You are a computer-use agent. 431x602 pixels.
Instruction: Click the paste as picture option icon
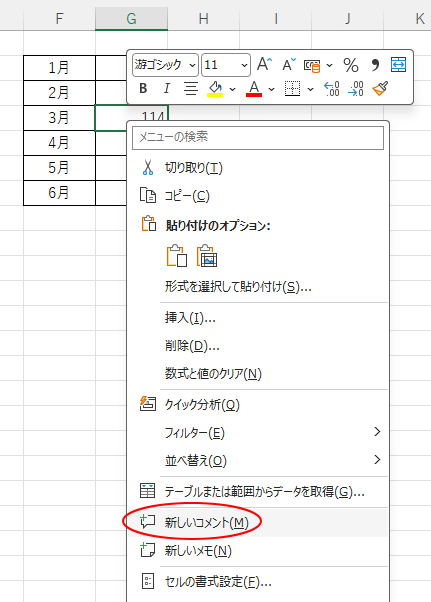click(207, 255)
